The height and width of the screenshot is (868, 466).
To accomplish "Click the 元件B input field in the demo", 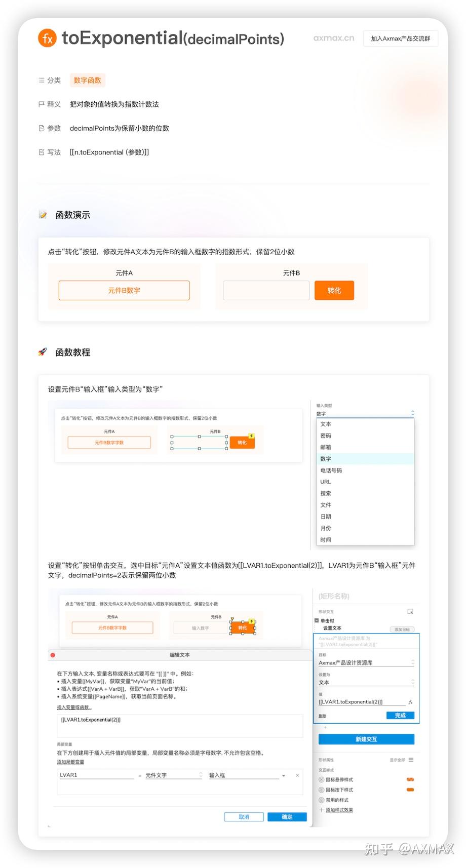I will click(266, 290).
